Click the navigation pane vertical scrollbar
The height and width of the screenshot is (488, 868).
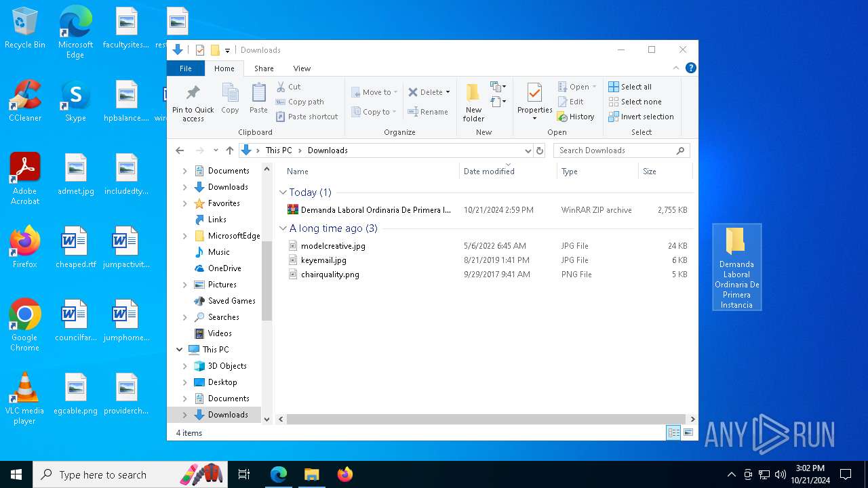tap(267, 281)
